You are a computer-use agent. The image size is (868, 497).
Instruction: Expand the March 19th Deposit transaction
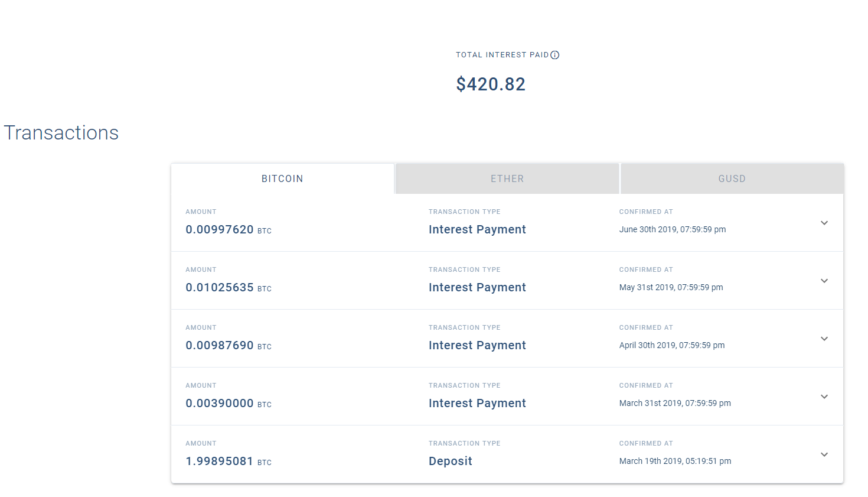(x=824, y=454)
